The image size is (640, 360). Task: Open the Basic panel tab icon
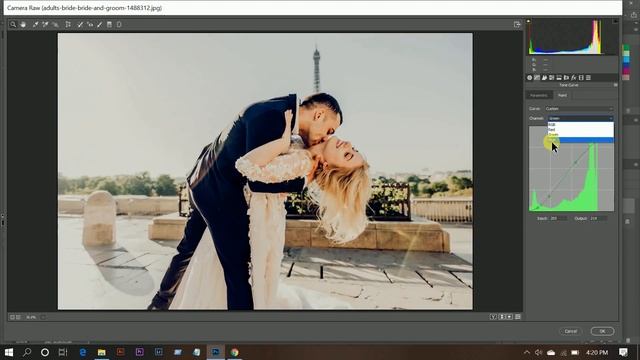click(x=529, y=78)
